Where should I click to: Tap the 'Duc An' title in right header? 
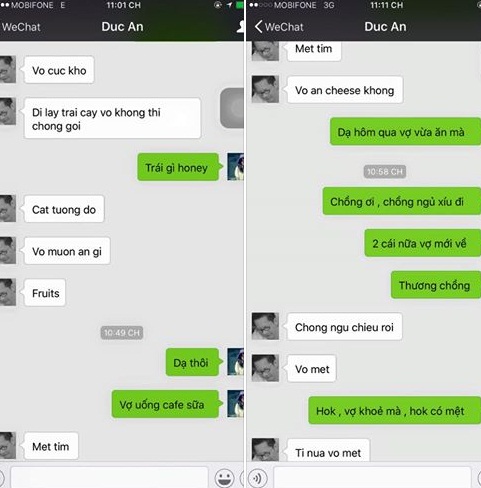[385, 27]
